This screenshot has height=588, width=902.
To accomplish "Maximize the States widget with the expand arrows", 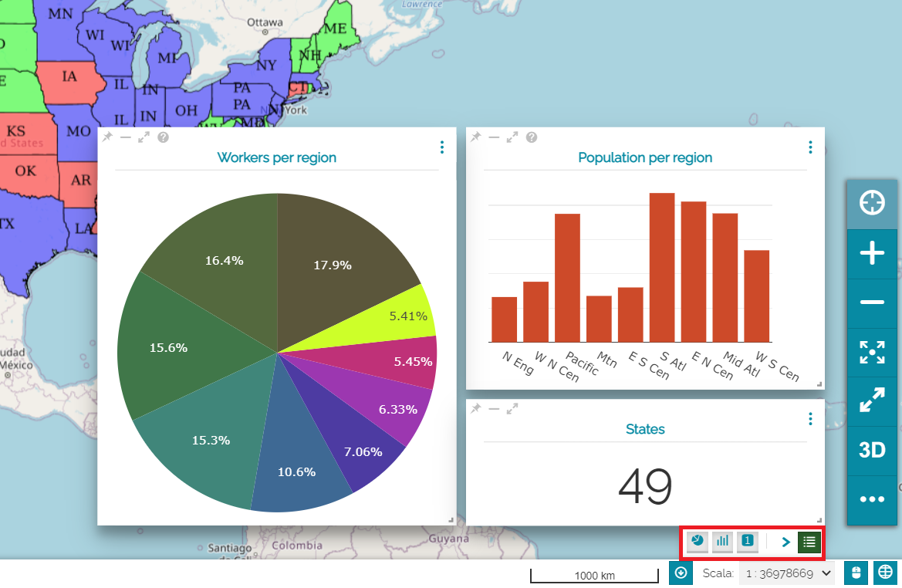I will pos(512,409).
